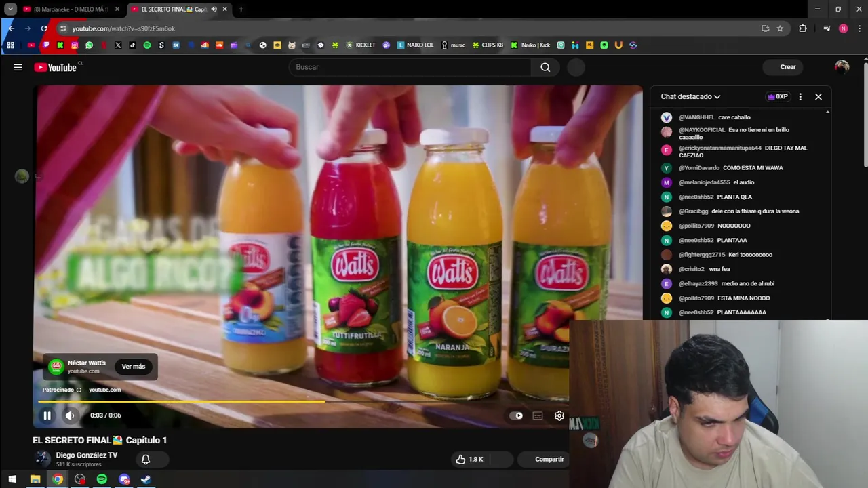The height and width of the screenshot is (488, 868).
Task: Reload the page
Action: (44, 28)
